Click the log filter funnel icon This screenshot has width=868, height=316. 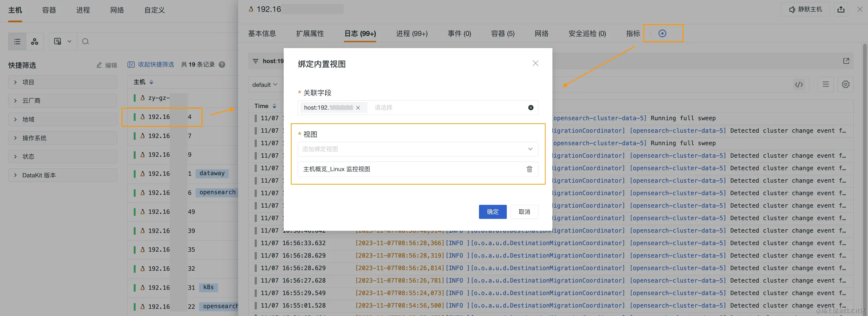point(255,61)
